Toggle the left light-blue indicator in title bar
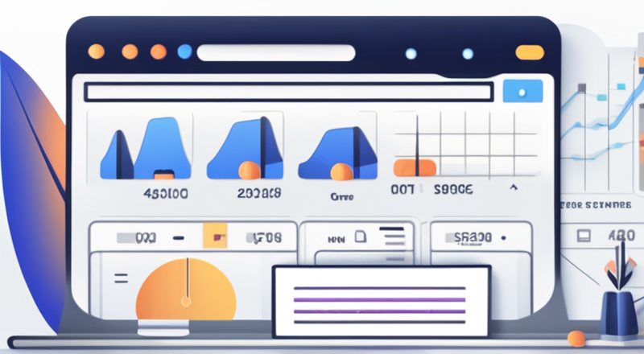Viewport: 644px width, 354px height. point(411,53)
